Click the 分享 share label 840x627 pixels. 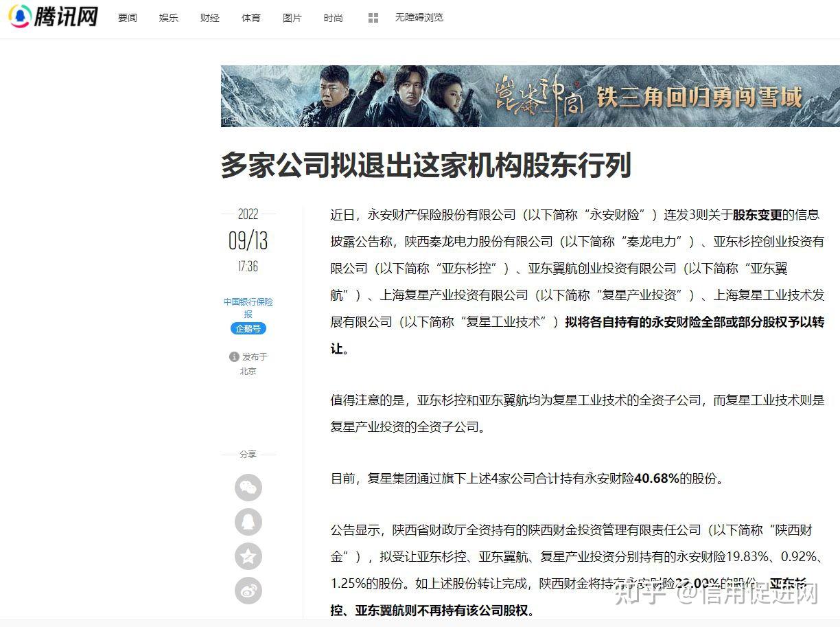point(248,454)
